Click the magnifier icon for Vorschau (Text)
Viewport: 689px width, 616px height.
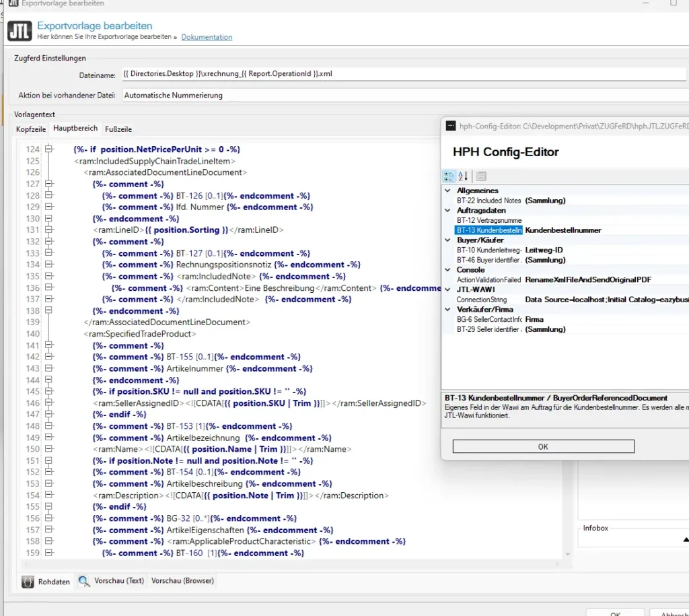coord(84,581)
